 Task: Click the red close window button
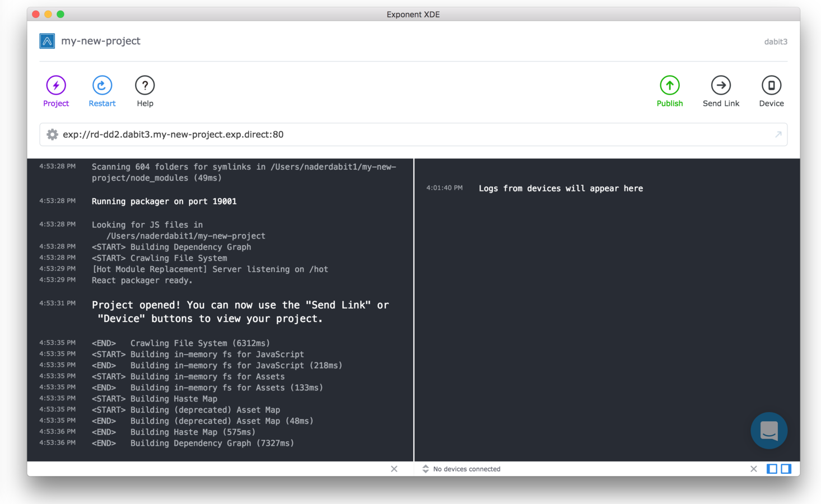pos(36,14)
